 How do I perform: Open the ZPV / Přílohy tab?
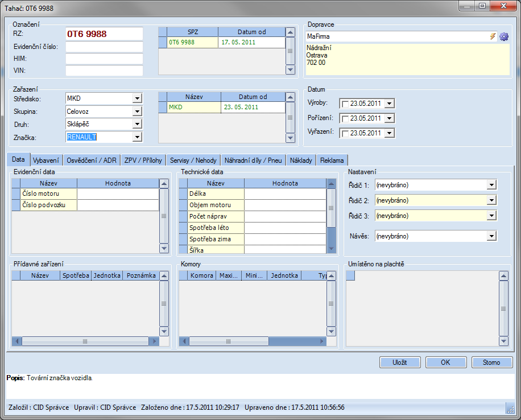143,160
